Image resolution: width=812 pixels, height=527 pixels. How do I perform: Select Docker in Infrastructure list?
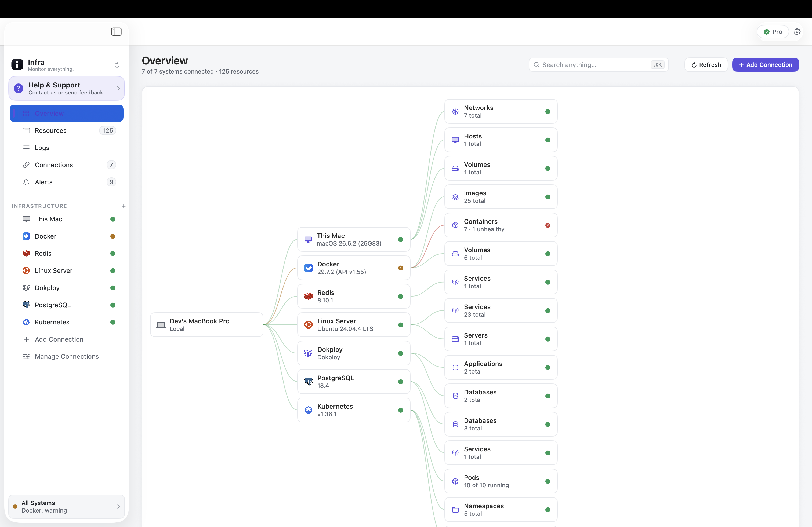point(67,236)
